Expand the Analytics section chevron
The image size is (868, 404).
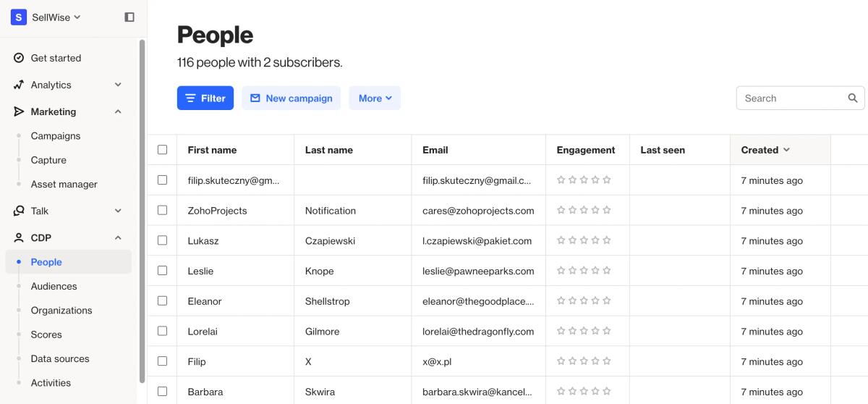click(118, 85)
